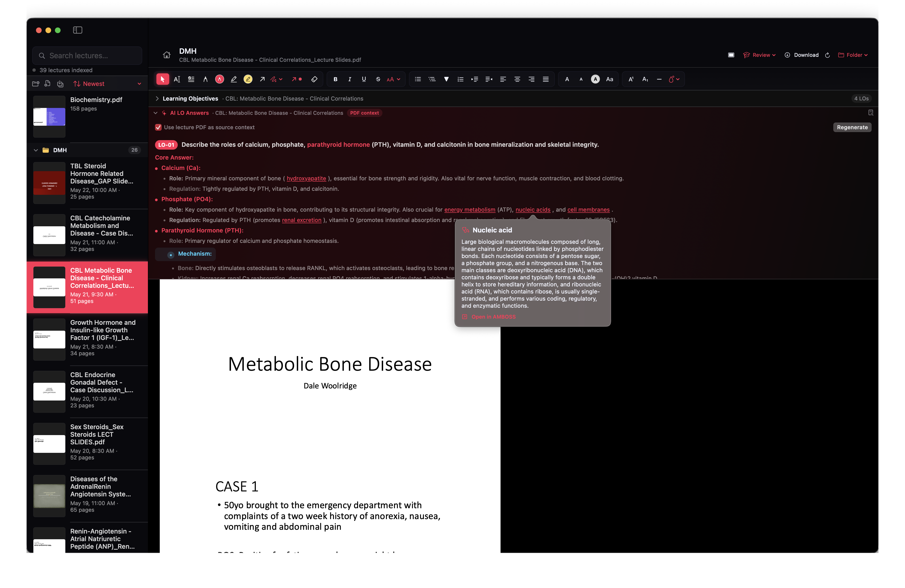Click the Aa change case icon

tap(610, 79)
